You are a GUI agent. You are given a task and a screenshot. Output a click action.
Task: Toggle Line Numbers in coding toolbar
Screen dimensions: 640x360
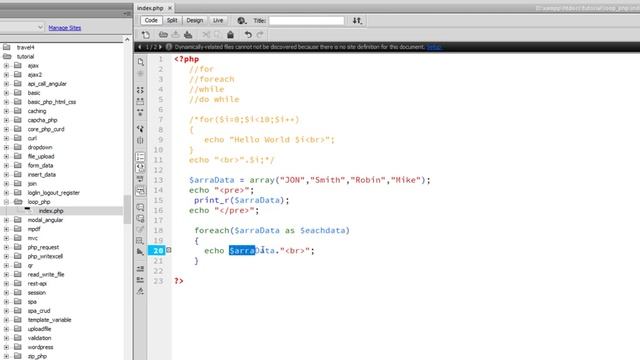pyautogui.click(x=140, y=157)
